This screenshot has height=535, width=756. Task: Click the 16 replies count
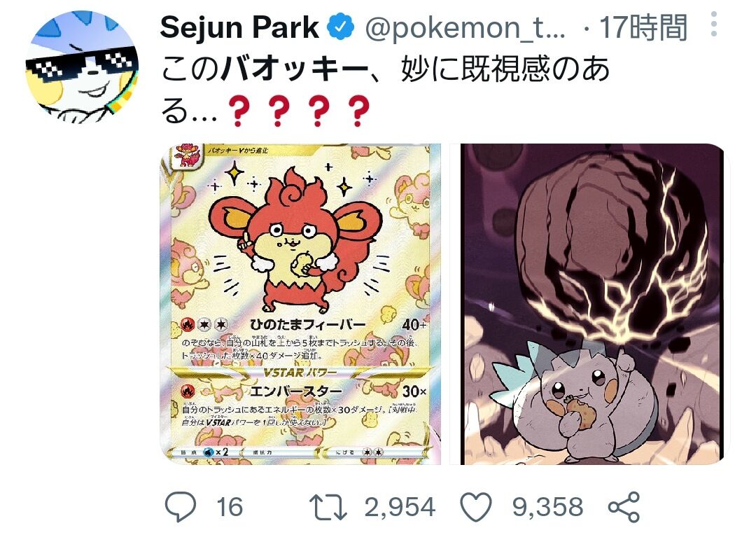pos(230,507)
